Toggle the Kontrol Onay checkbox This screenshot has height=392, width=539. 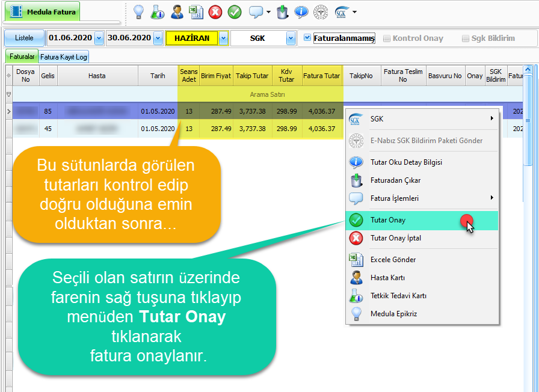click(x=387, y=38)
